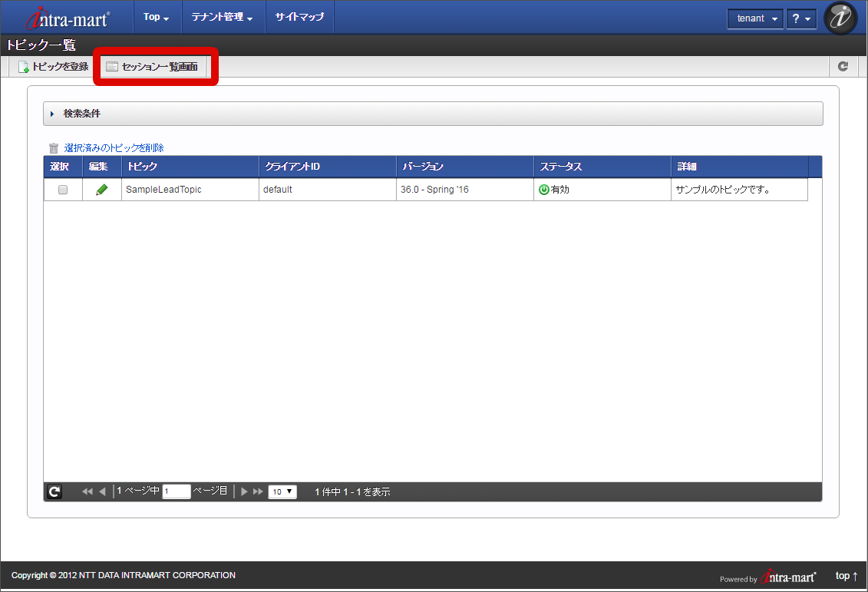The height and width of the screenshot is (592, 868).
Task: Click the top↑ link in the footer
Action: tap(844, 575)
